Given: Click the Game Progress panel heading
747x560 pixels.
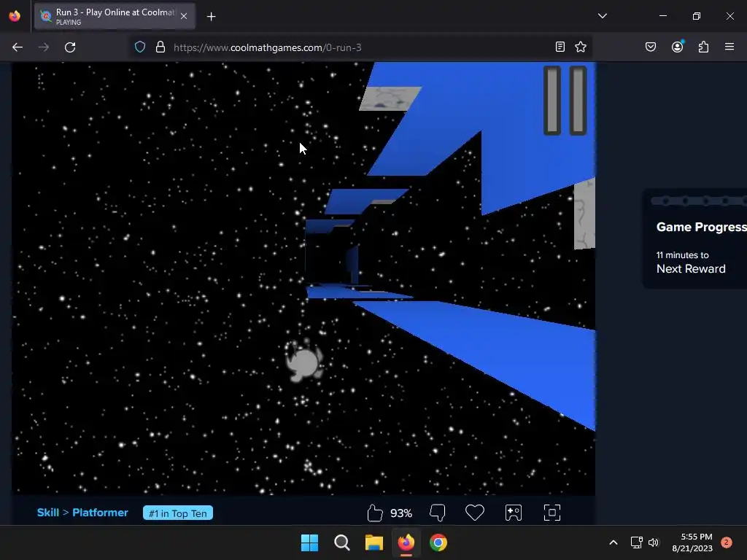Looking at the screenshot, I should pyautogui.click(x=701, y=227).
